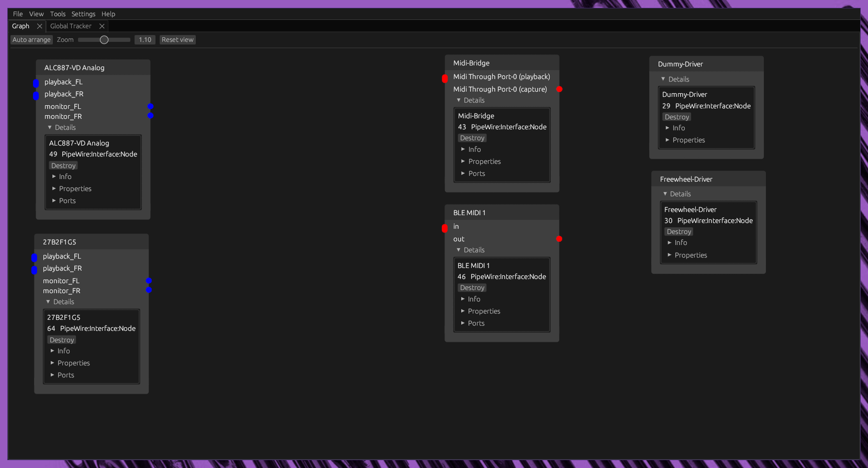868x468 pixels.
Task: Click the Reset view button
Action: coord(177,40)
